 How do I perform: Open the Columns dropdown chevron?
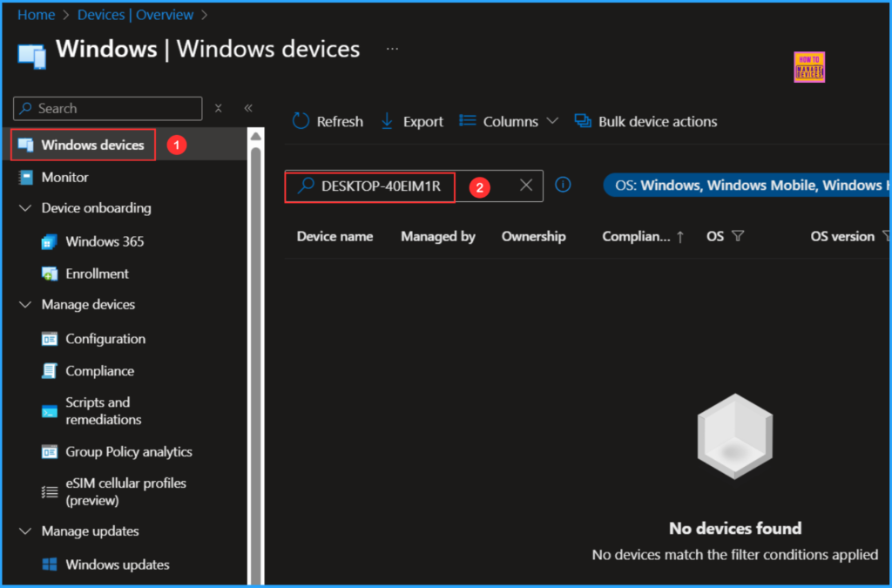551,120
